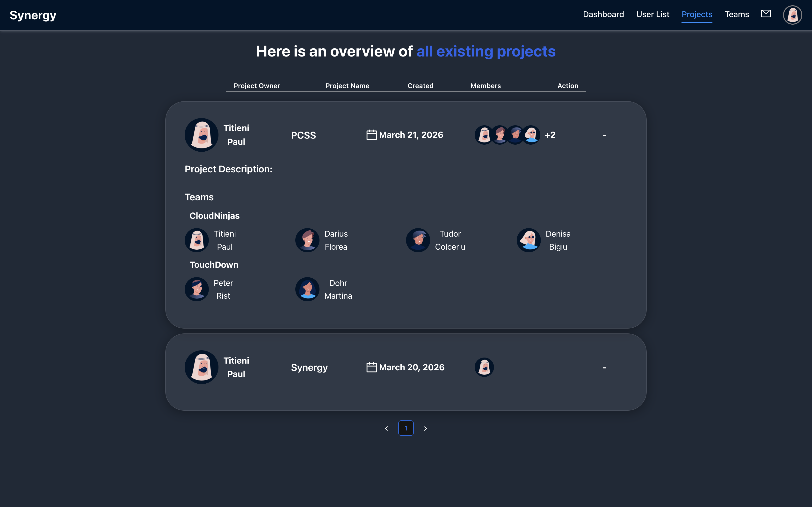Open the User List page
Viewport: 812px width, 507px height.
[652, 14]
